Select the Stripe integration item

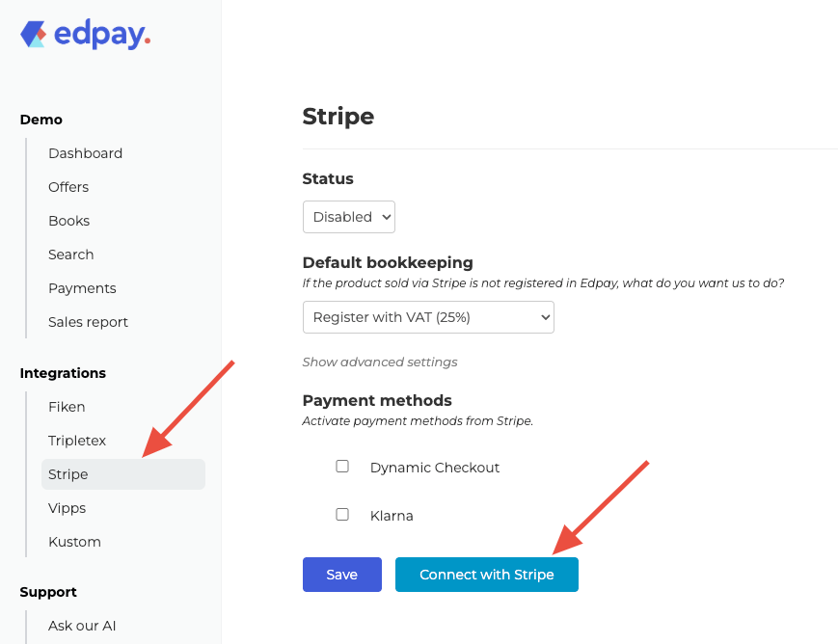coord(68,474)
